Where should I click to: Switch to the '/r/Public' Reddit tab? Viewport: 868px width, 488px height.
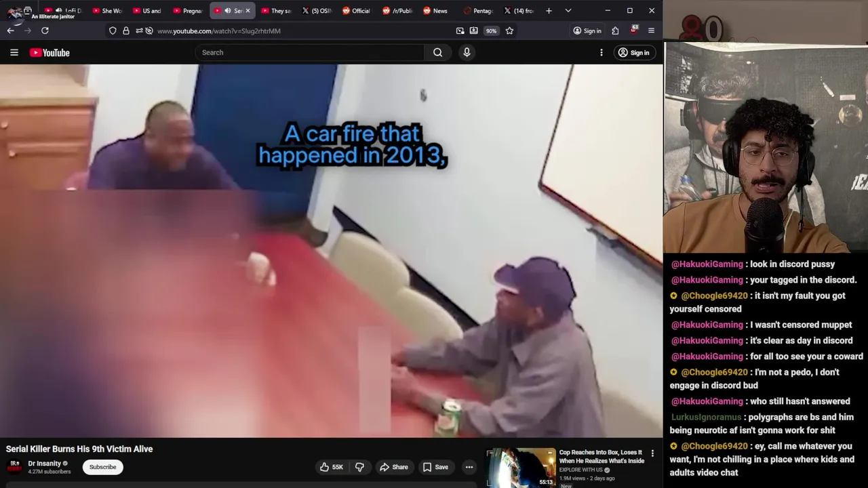click(397, 11)
